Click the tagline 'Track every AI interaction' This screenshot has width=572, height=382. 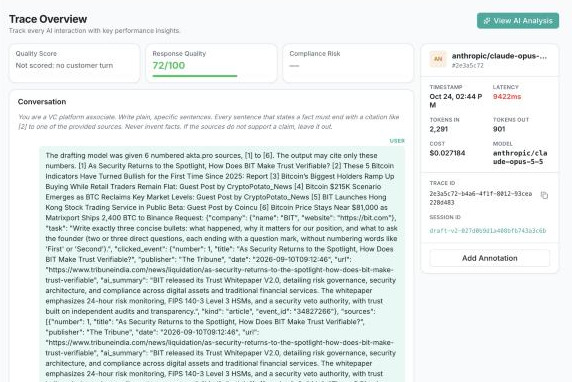point(94,31)
